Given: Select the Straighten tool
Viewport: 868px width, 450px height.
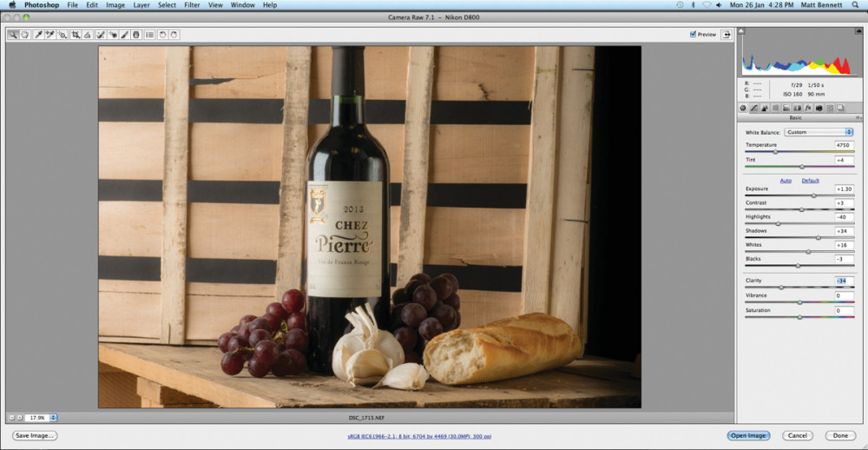Looking at the screenshot, I should (88, 35).
